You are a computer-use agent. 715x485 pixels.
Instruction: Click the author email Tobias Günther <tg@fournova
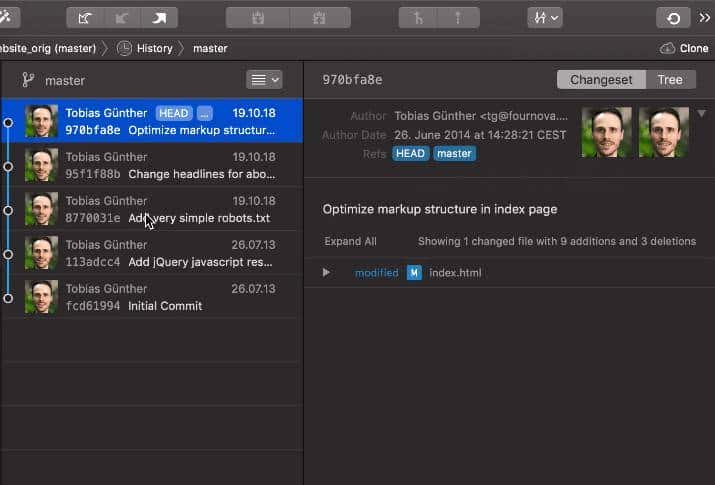(x=481, y=116)
